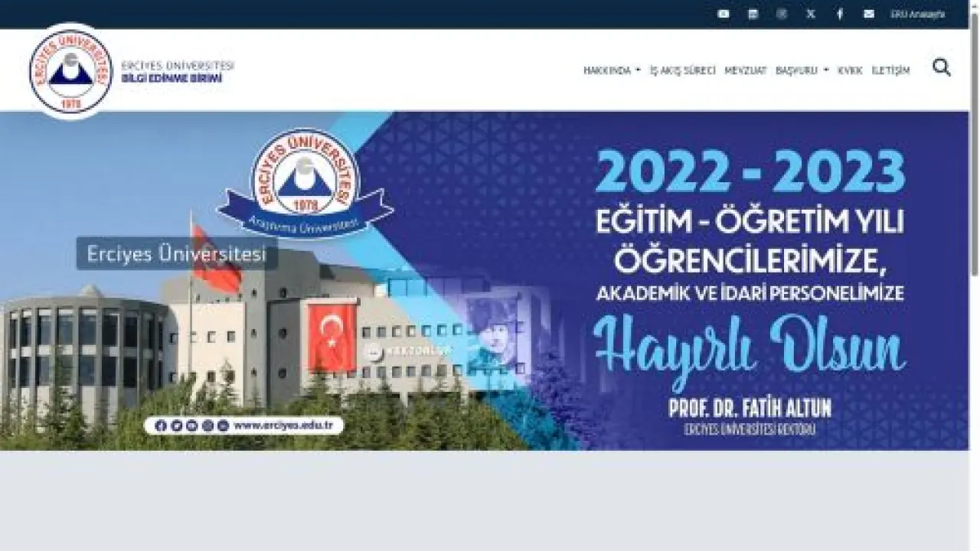The height and width of the screenshot is (551, 980).
Task: Expand the HAKKINDA dropdown menu
Action: point(612,70)
